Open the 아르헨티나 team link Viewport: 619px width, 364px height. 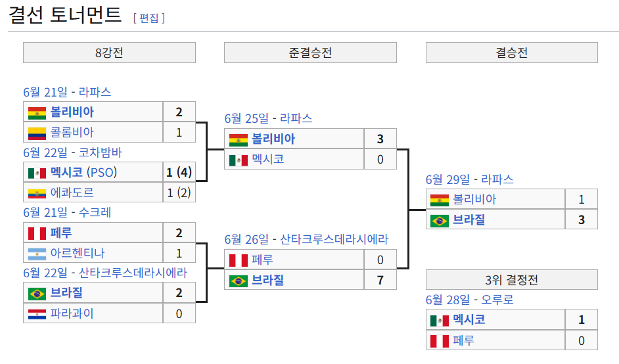[78, 253]
